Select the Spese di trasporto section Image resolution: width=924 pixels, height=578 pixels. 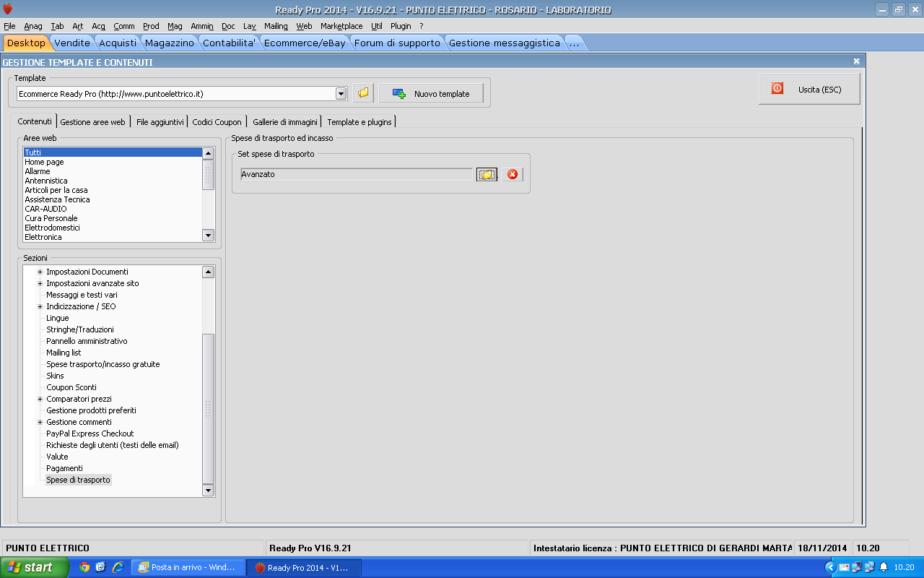[x=79, y=480]
